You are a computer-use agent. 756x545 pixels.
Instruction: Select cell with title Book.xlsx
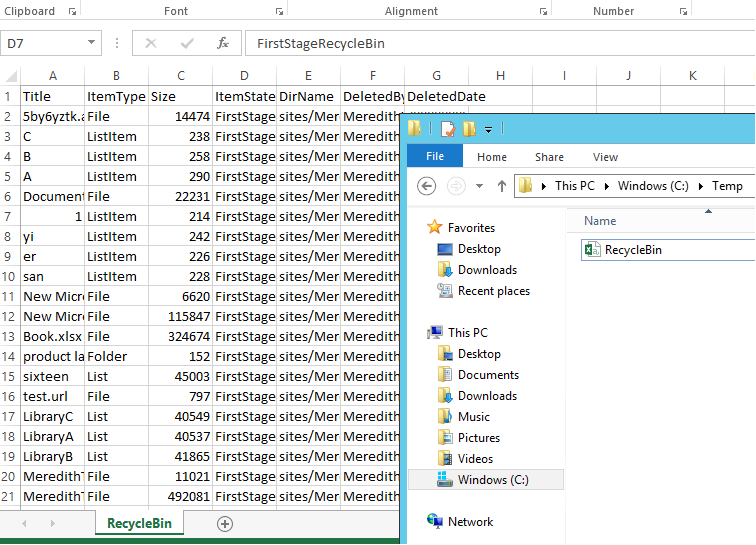coord(53,336)
